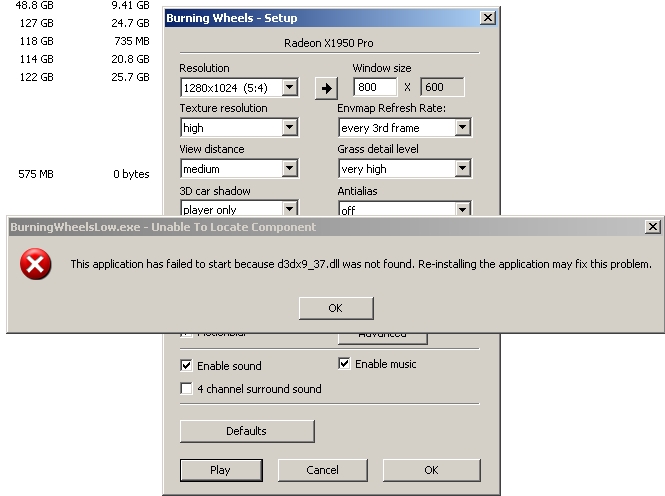Close the Unable To Locate Component dialog

[652, 227]
